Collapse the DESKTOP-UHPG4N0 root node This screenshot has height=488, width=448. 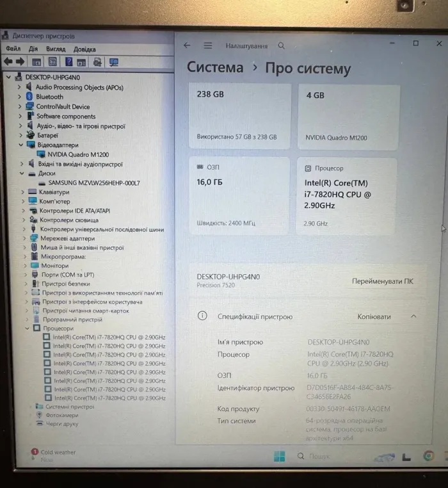[9, 77]
